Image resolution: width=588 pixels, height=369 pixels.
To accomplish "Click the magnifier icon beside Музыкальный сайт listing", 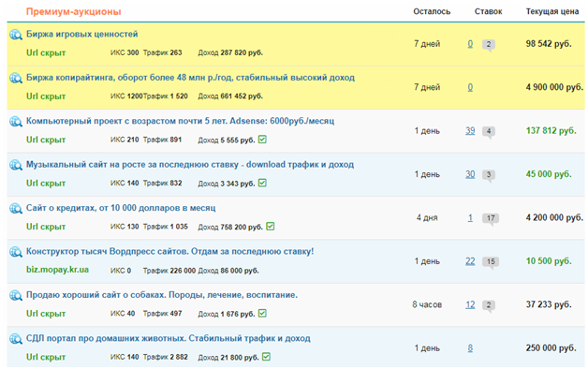I will pos(16,166).
